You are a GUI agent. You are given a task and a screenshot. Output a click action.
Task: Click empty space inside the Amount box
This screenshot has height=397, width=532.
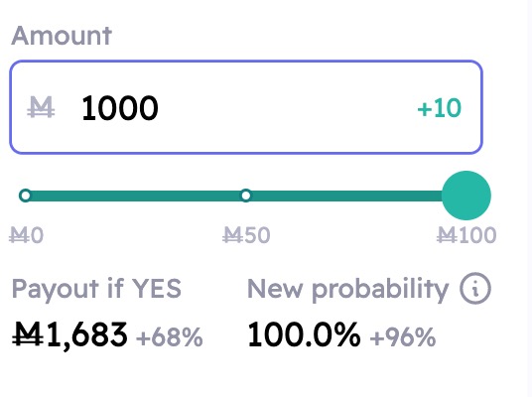pos(285,108)
